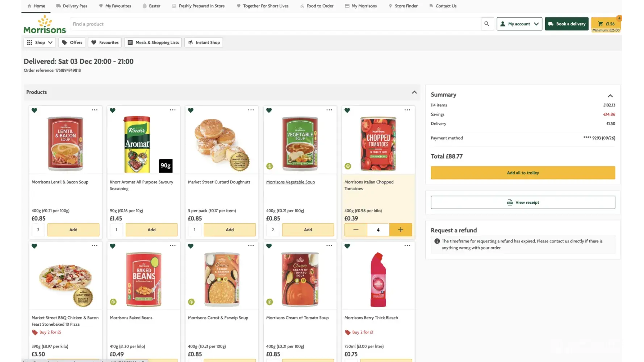This screenshot has width=644, height=362.
Task: Decrease Italian Chopped Tomatoes quantity with minus
Action: tap(356, 230)
